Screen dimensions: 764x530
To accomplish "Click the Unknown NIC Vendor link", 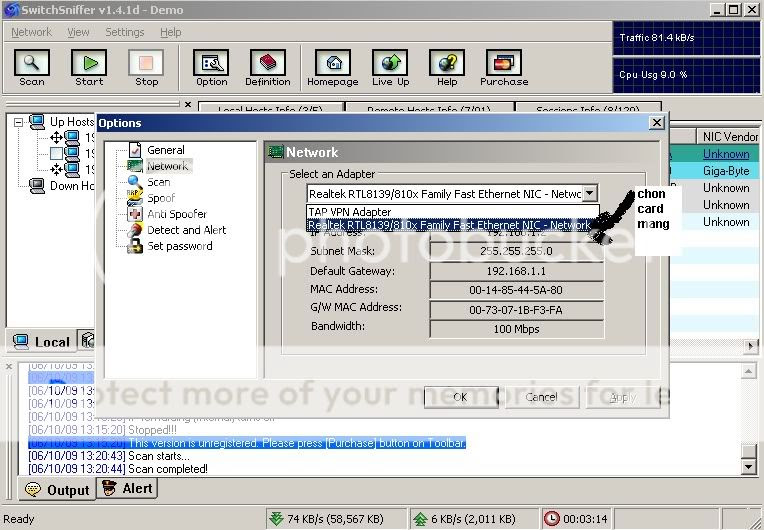I will 726,154.
